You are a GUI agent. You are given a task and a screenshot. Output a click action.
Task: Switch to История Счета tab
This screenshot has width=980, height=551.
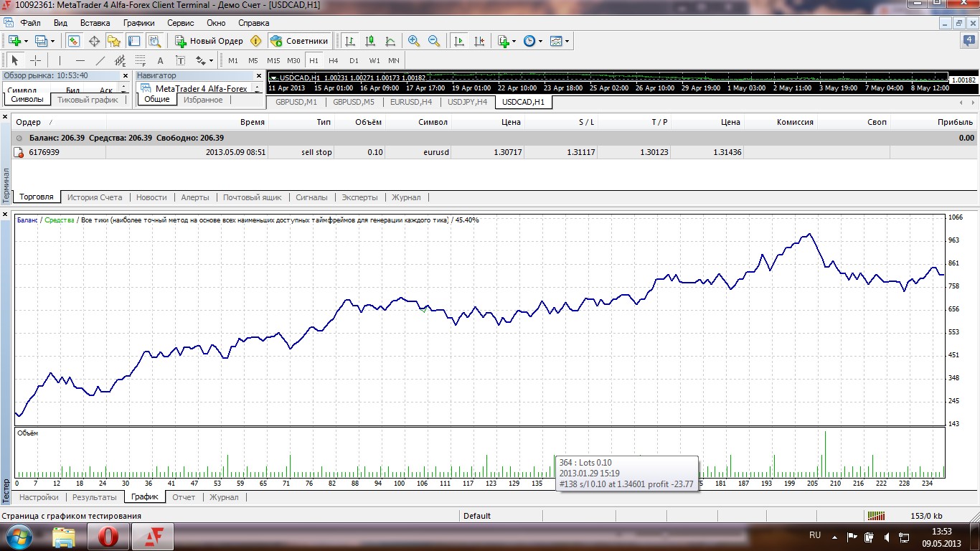tap(94, 197)
